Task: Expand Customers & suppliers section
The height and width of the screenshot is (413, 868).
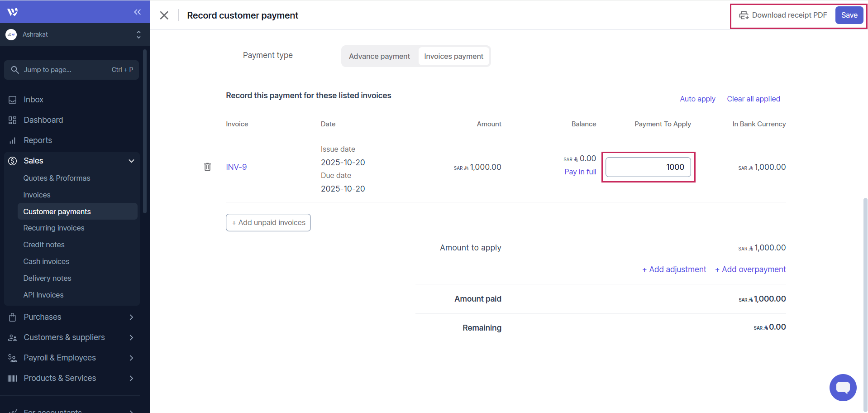Action: (x=131, y=337)
